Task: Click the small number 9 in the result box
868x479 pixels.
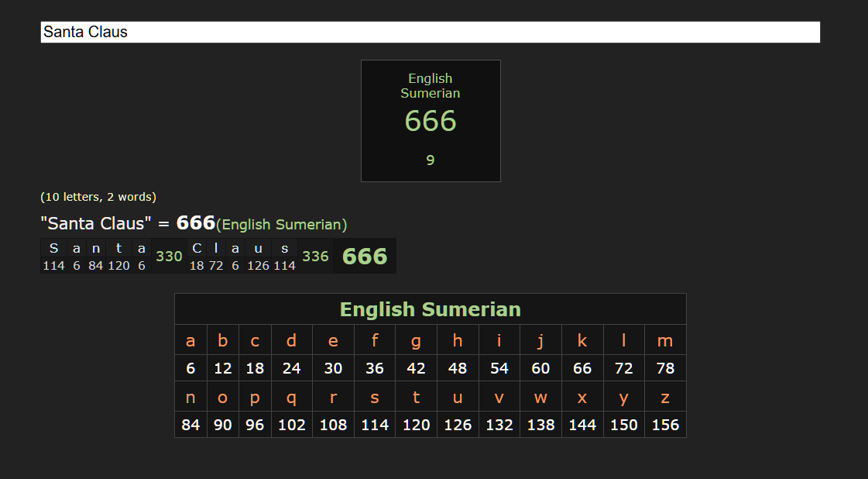Action: point(430,160)
